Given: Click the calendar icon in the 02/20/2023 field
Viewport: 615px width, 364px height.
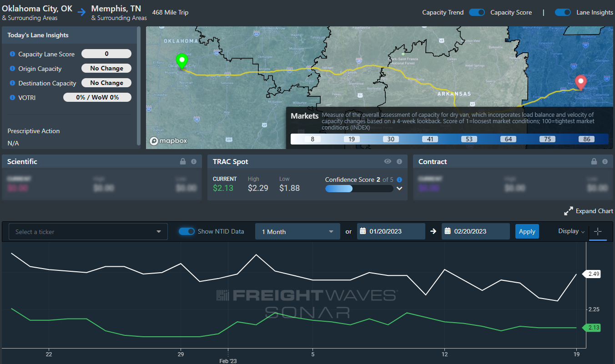Looking at the screenshot, I should tap(448, 231).
